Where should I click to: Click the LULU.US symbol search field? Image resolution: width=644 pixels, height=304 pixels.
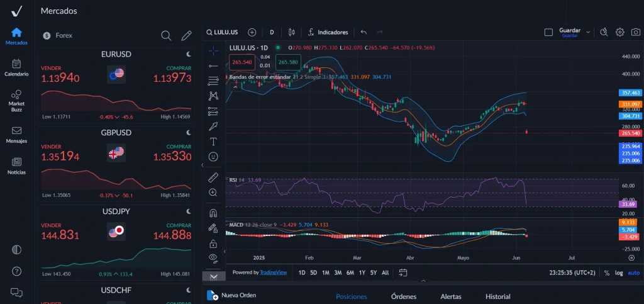(x=222, y=32)
